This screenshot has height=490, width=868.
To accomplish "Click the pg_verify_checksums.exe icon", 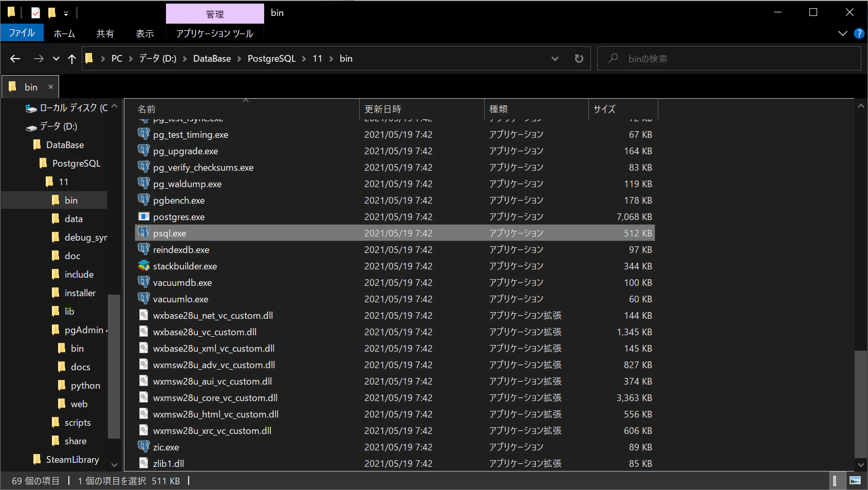I will pyautogui.click(x=144, y=167).
